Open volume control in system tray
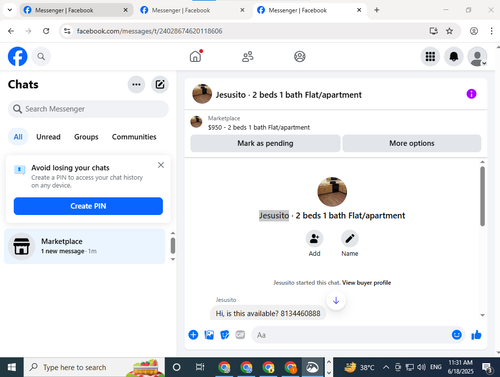 click(x=421, y=367)
